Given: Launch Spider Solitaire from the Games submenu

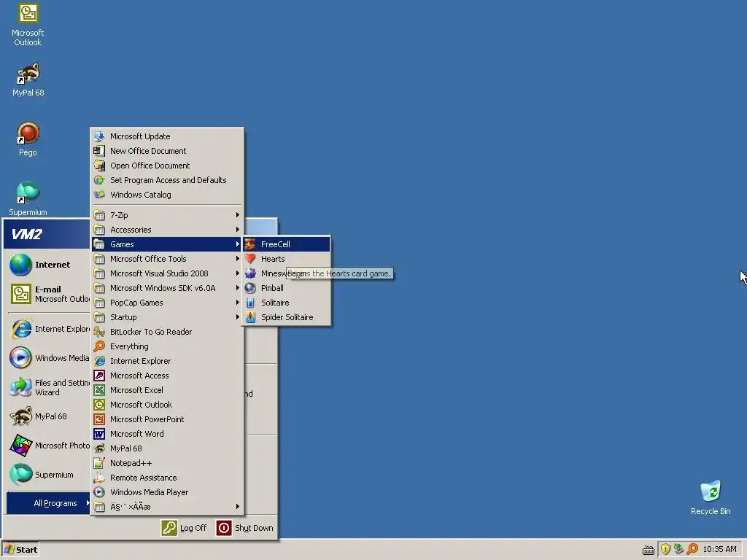Looking at the screenshot, I should coord(286,317).
